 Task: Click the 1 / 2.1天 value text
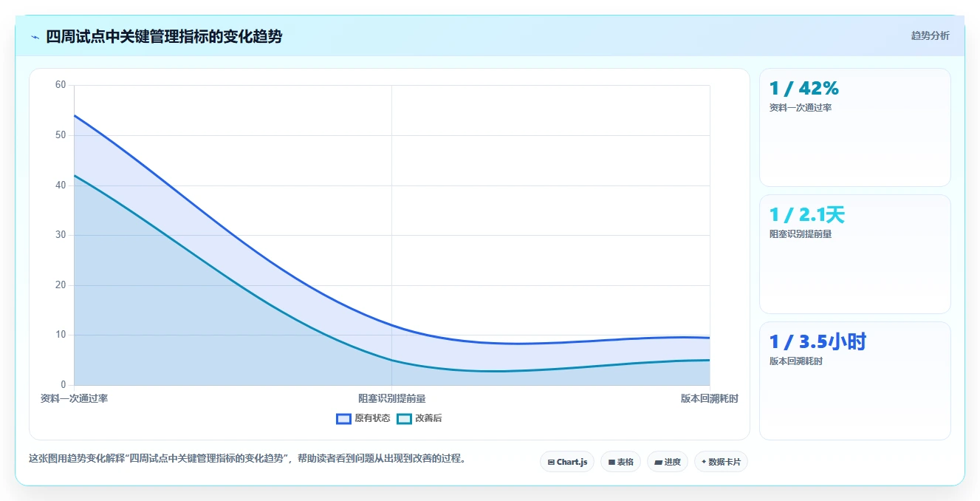(806, 215)
